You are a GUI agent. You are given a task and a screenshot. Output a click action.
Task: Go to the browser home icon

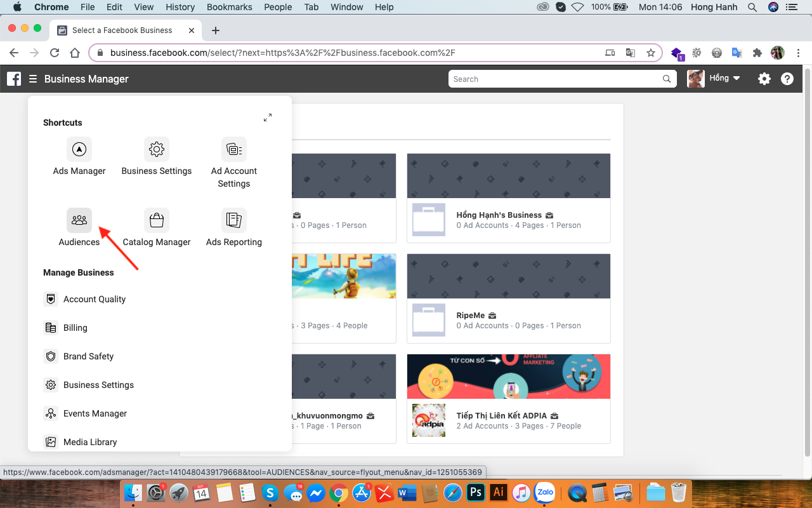coord(75,53)
